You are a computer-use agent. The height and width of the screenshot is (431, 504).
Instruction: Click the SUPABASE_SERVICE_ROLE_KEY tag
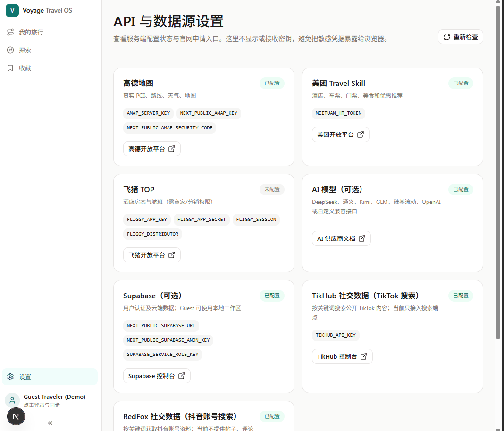click(x=163, y=354)
